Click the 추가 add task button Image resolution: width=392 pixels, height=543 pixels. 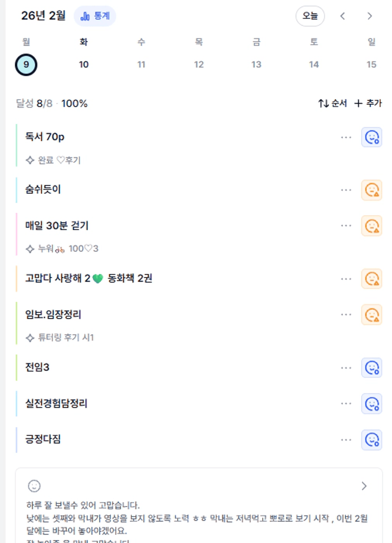click(368, 103)
